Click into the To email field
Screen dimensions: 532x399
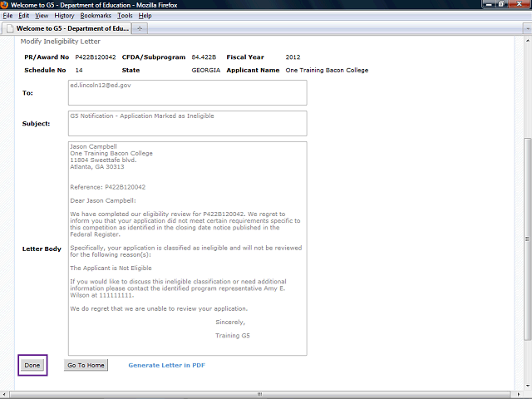(188, 92)
